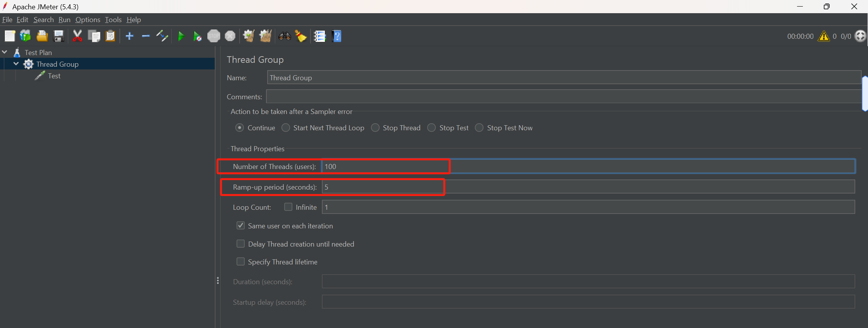Select Stop Test Now radio button
Image resolution: width=868 pixels, height=328 pixels.
[479, 128]
